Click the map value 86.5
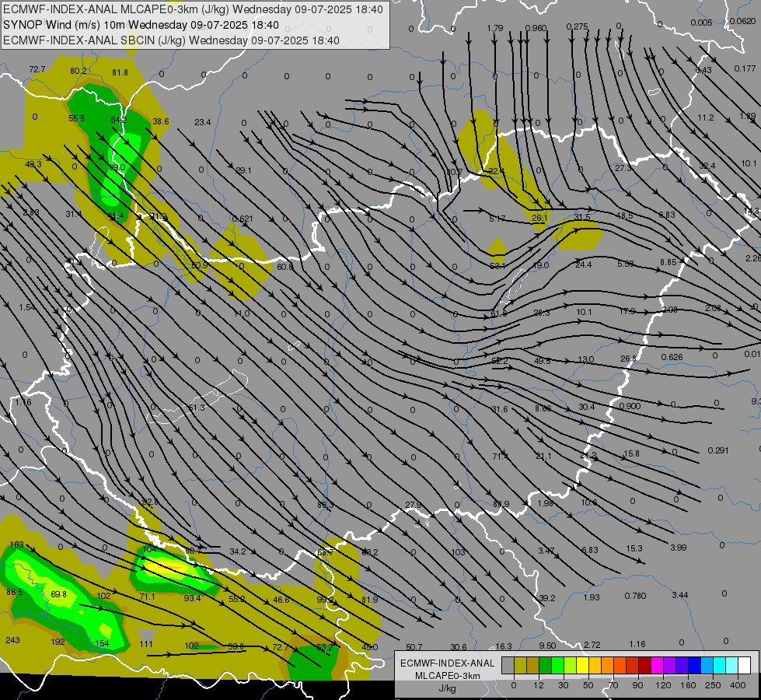Screen dimensions: 761x700 15,592
